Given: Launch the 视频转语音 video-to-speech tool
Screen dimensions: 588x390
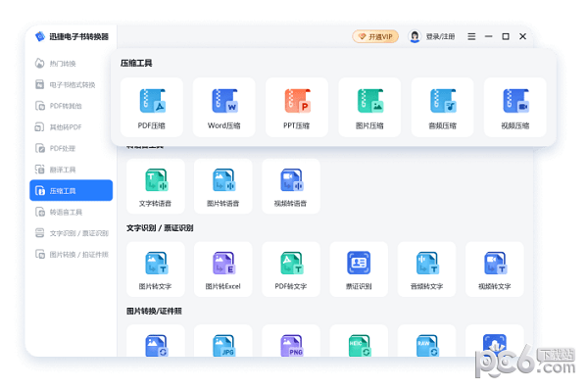Looking at the screenshot, I should point(291,186).
